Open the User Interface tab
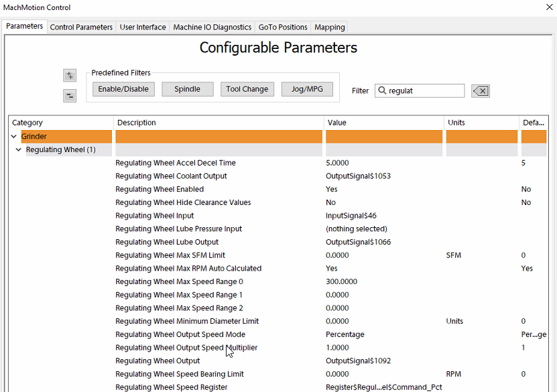Viewport: 557px width, 392px height. click(143, 27)
